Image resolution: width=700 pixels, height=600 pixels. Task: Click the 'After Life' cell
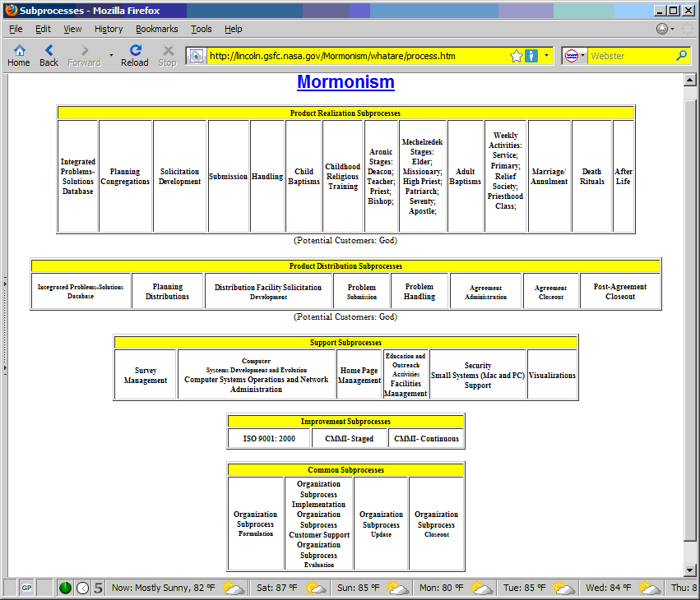click(624, 176)
